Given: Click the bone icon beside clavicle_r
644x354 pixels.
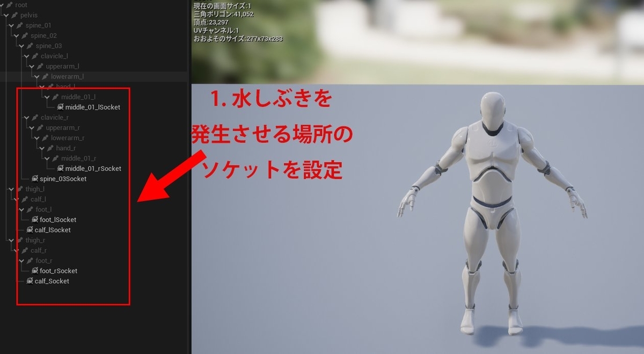Looking at the screenshot, I should tap(34, 117).
